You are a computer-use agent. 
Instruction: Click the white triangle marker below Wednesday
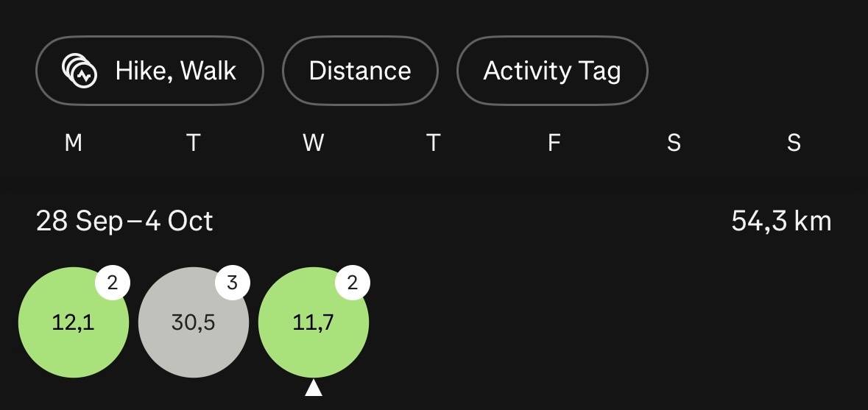(x=314, y=388)
